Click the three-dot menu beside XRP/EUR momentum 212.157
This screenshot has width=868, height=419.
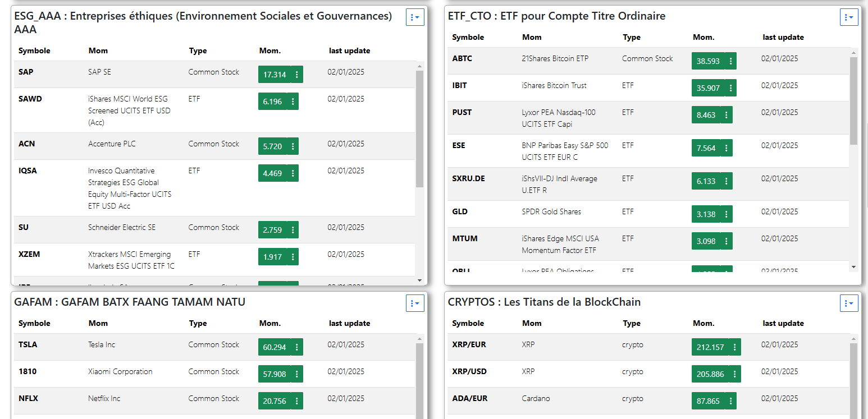(x=735, y=347)
